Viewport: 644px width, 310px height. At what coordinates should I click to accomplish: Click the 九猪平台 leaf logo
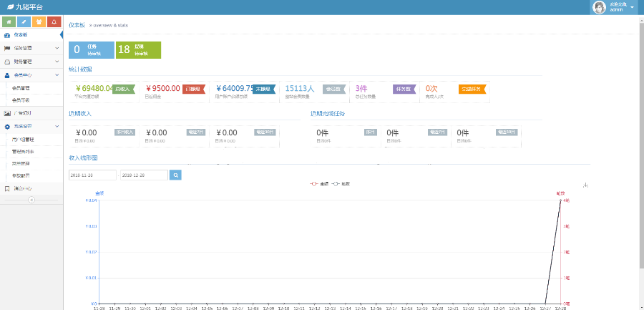coord(9,6)
